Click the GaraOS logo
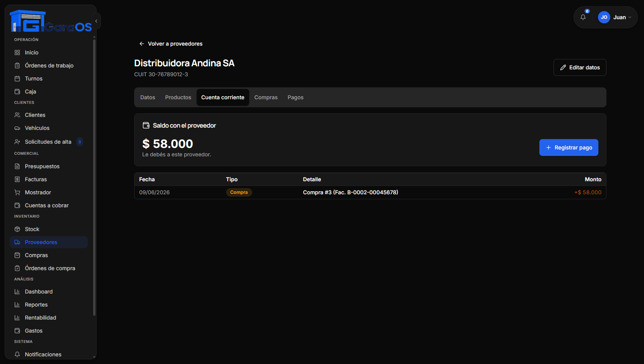 point(51,21)
